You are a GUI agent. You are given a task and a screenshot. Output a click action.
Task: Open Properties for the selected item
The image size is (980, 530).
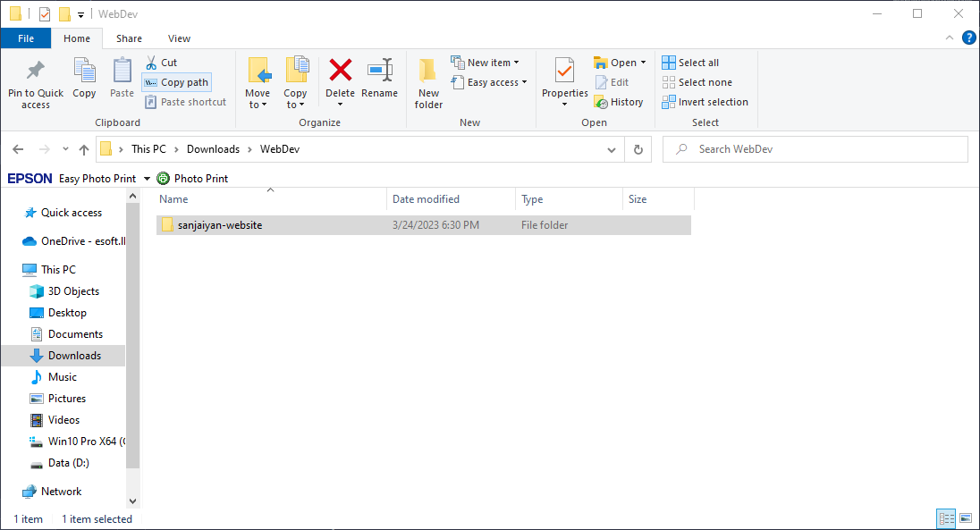tap(564, 72)
